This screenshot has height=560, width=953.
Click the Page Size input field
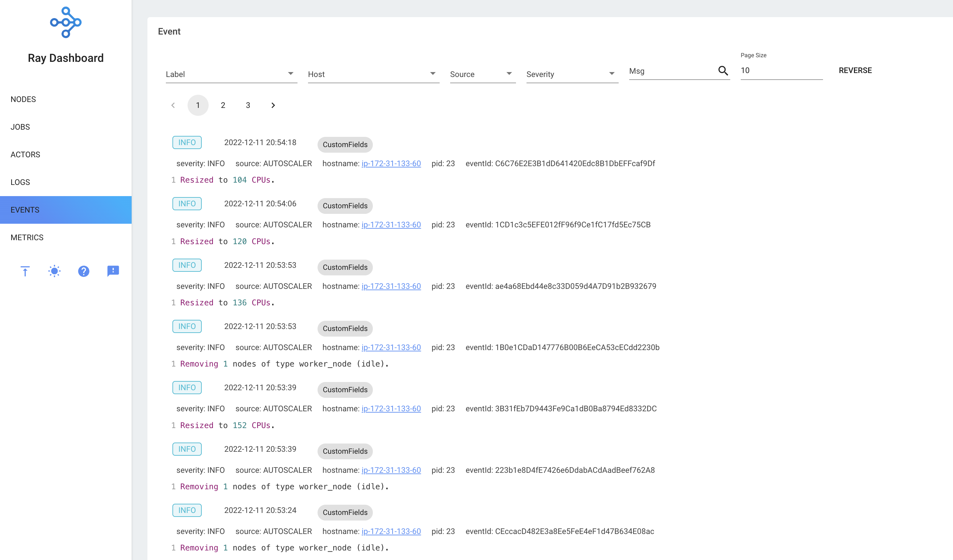pos(781,71)
